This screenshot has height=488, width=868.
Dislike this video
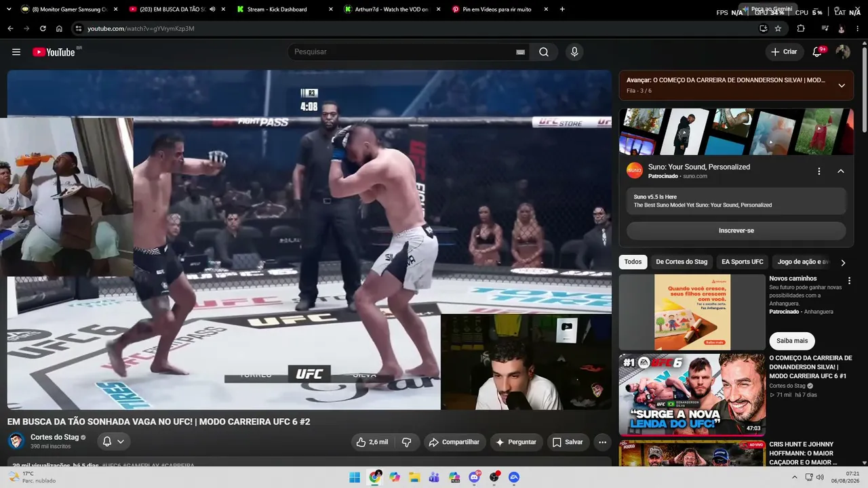[407, 442]
